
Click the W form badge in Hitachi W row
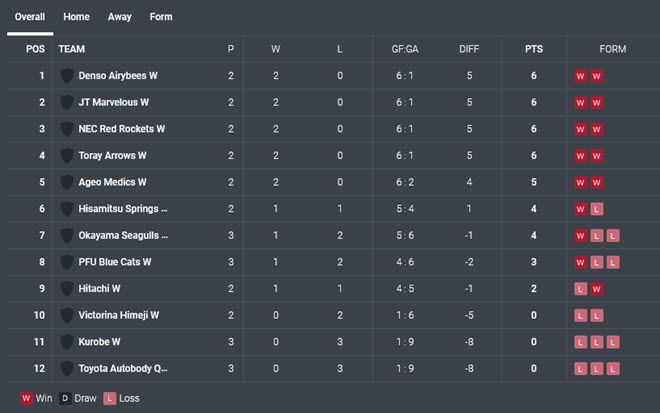[596, 289]
